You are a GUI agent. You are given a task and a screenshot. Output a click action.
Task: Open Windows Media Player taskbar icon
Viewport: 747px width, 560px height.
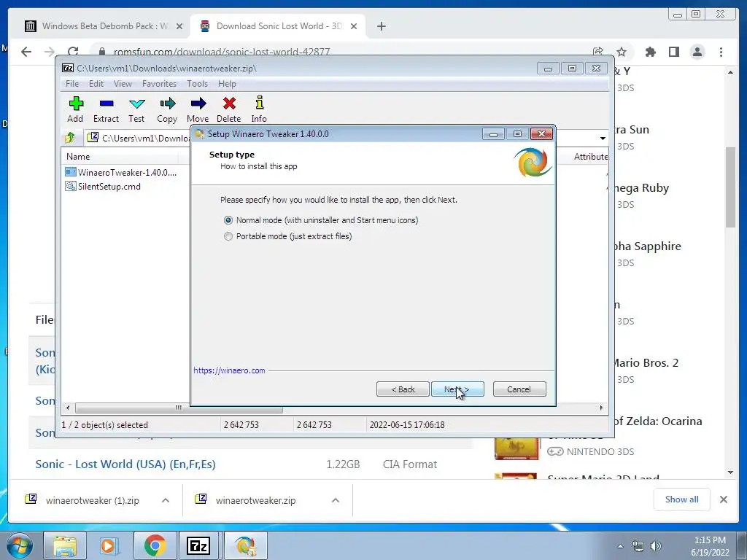coord(109,545)
